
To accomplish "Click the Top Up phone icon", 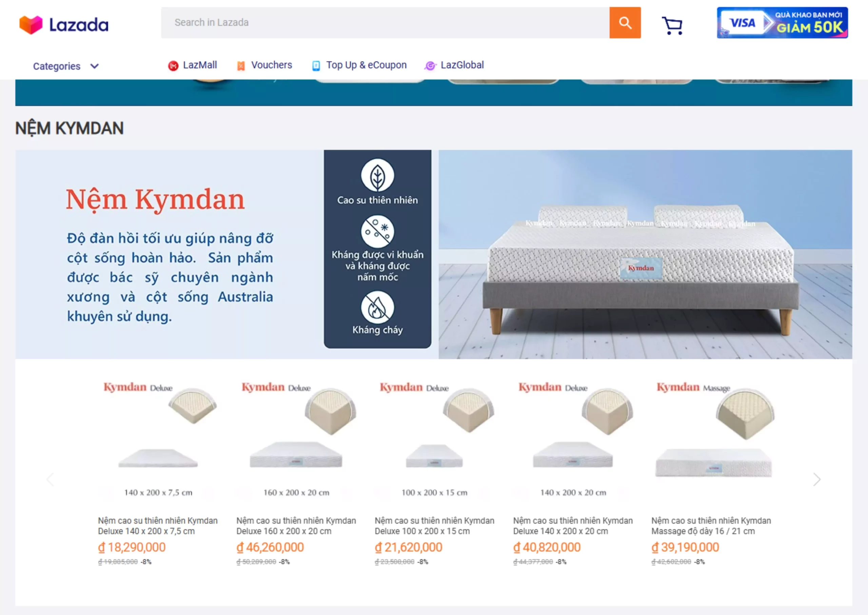I will 316,66.
